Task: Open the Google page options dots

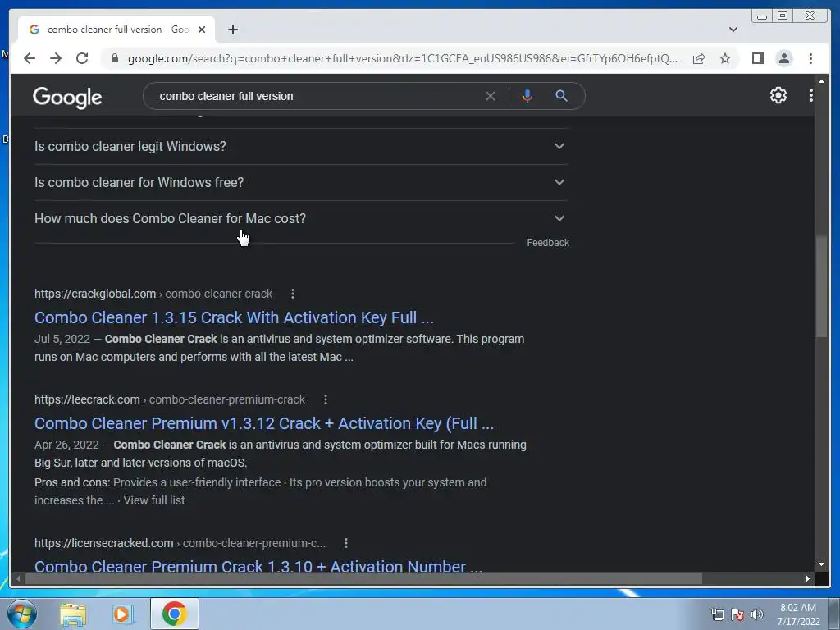Action: pyautogui.click(x=811, y=95)
